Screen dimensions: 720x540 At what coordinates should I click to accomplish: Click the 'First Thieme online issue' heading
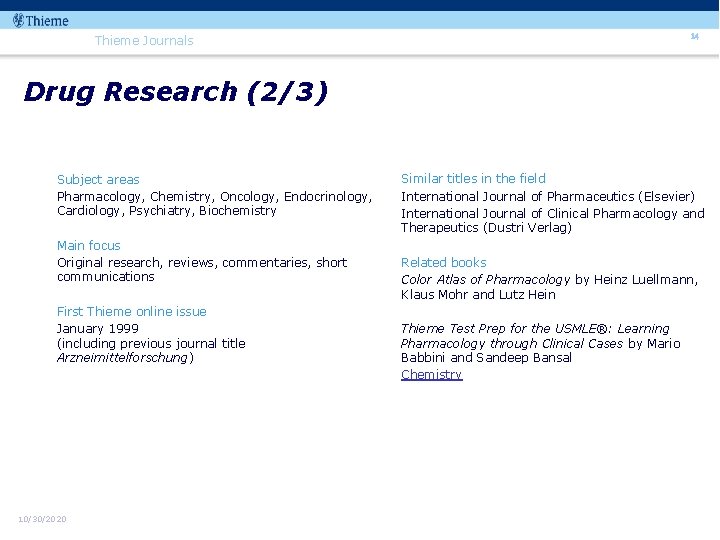132,312
